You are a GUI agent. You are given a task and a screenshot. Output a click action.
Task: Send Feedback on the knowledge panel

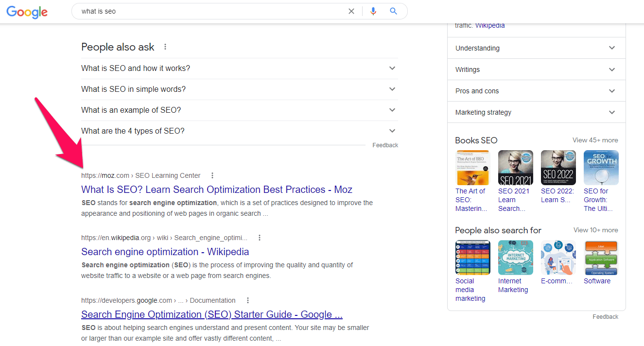[x=606, y=317]
